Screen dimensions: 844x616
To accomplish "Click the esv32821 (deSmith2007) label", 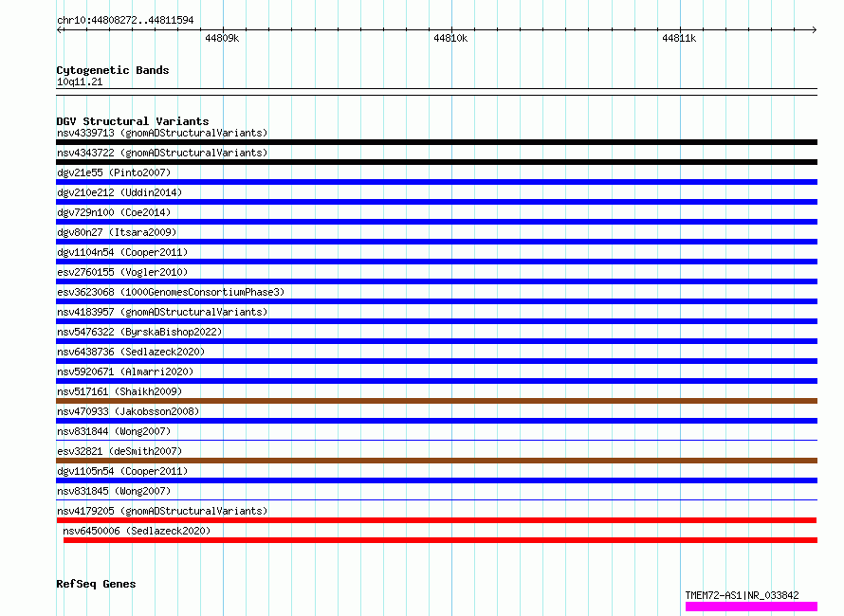I will click(x=119, y=451).
